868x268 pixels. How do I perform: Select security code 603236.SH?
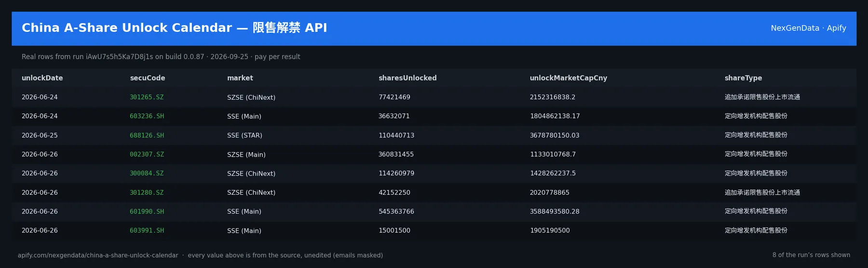pos(147,116)
